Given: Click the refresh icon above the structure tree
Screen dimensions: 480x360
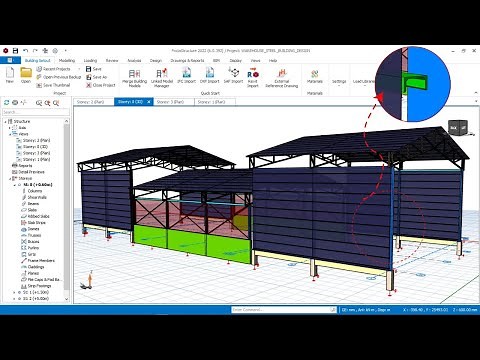Looking at the screenshot, I should (6, 103).
